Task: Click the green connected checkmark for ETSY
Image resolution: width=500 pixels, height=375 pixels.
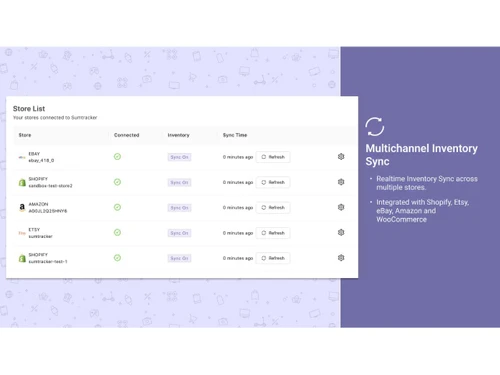Action: pyautogui.click(x=117, y=232)
